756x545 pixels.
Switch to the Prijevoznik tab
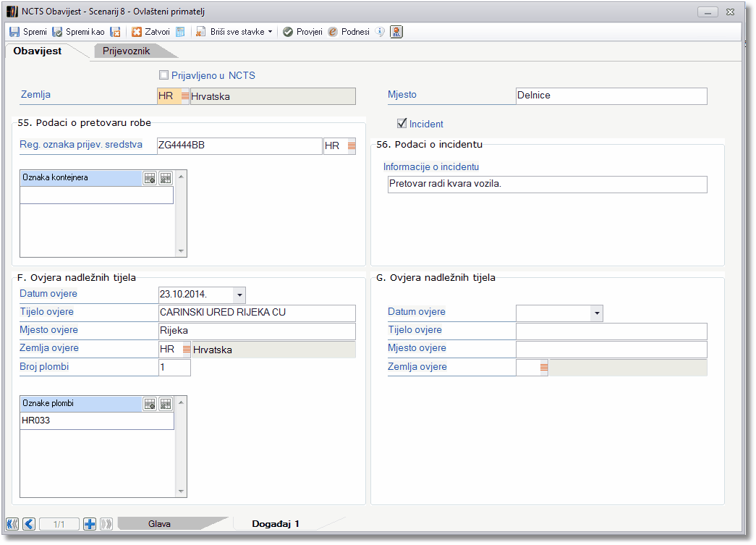pos(127,51)
